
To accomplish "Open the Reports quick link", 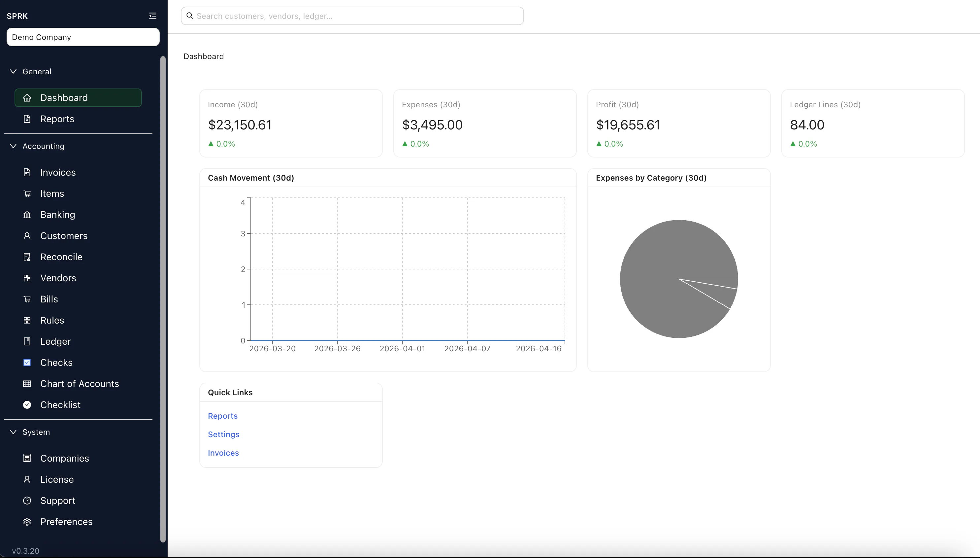I will pyautogui.click(x=222, y=416).
